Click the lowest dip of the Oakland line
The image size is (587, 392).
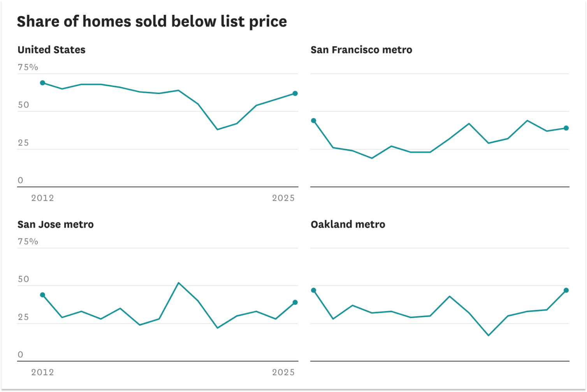(489, 335)
